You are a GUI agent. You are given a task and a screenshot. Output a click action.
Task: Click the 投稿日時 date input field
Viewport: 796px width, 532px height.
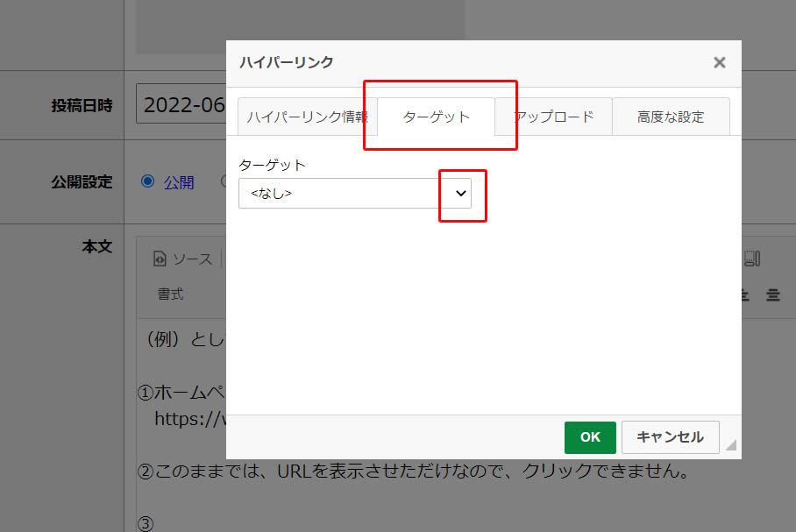[181, 105]
